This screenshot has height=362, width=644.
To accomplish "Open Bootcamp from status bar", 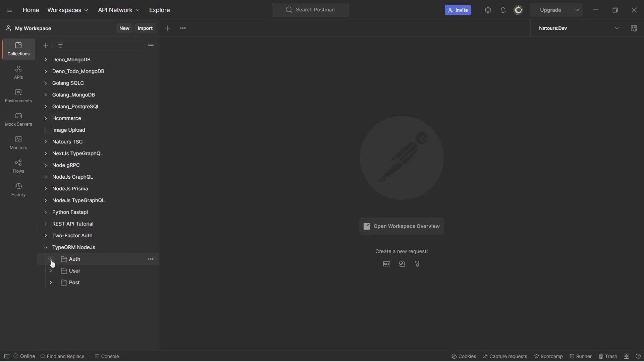I will (x=548, y=356).
